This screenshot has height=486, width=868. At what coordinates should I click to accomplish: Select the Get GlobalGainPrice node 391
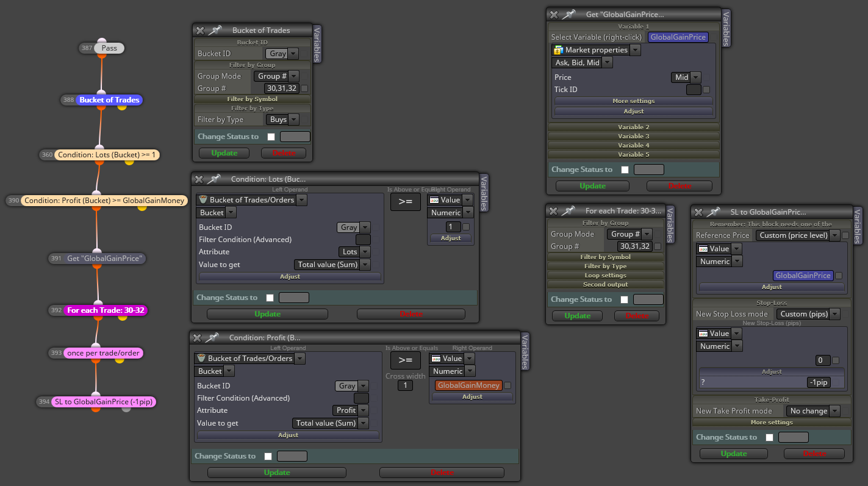pos(105,258)
